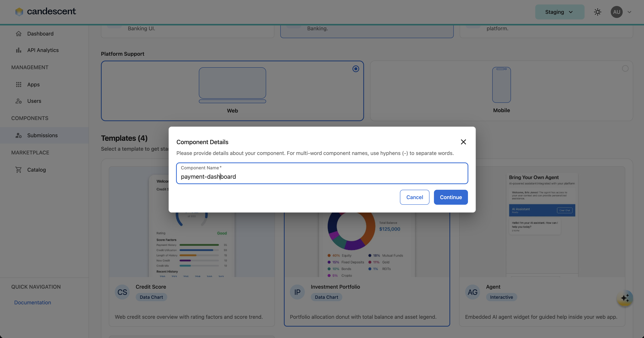The width and height of the screenshot is (644, 338).
Task: Click the Templates (4) heading
Action: tap(124, 138)
